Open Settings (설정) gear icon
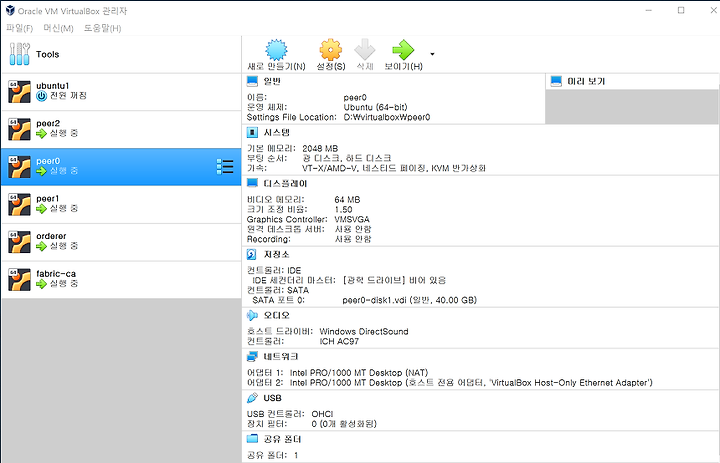The image size is (720, 463). point(331,50)
